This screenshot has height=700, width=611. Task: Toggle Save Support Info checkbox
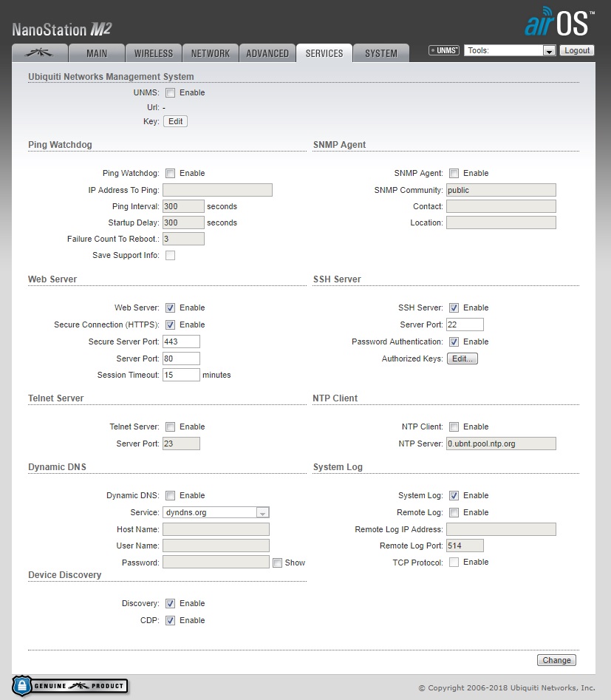point(170,255)
